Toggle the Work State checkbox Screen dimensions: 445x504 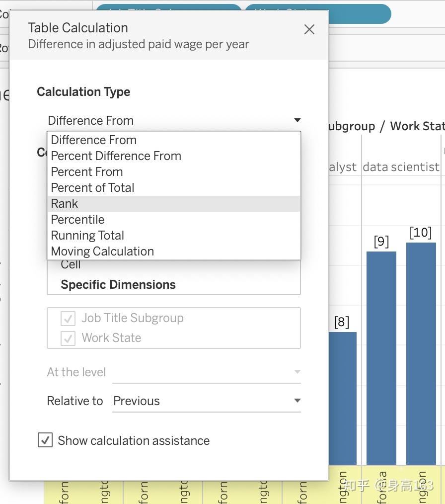click(68, 338)
